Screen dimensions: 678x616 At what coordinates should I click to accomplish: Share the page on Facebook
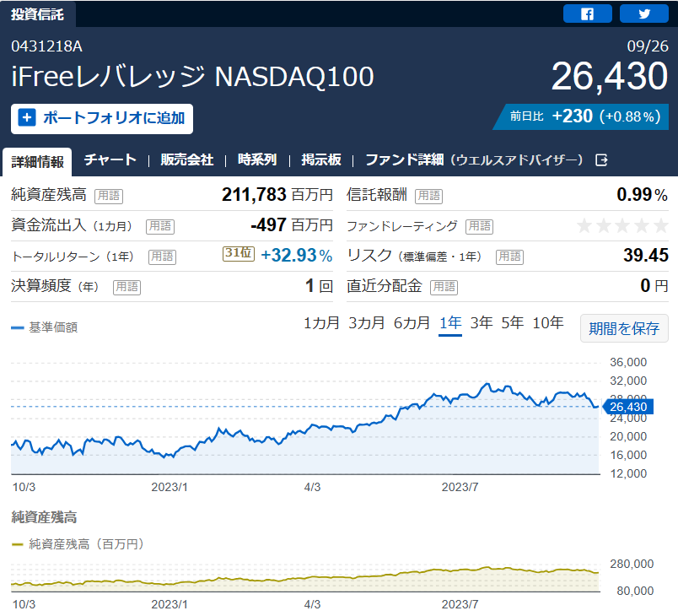(587, 14)
